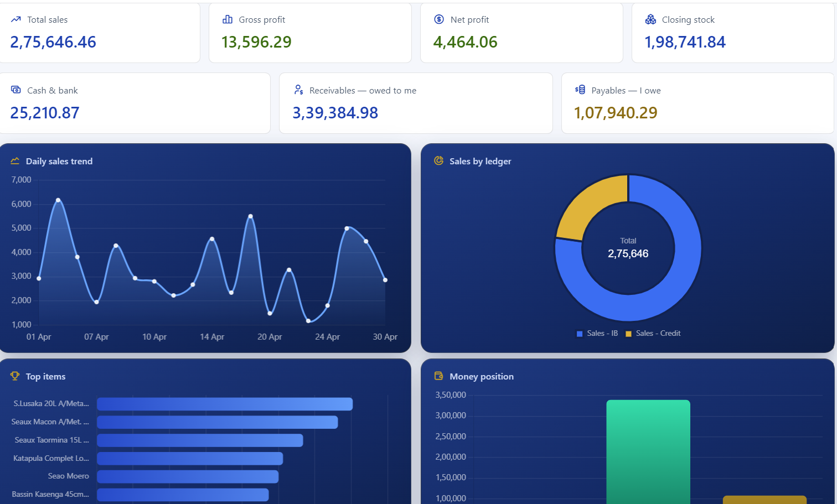Image resolution: width=837 pixels, height=504 pixels.
Task: Click the Katapula Complet Lo bar
Action: (x=190, y=458)
